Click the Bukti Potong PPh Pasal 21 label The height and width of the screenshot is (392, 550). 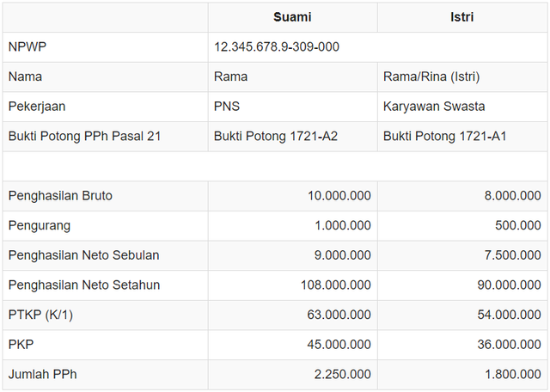point(84,136)
